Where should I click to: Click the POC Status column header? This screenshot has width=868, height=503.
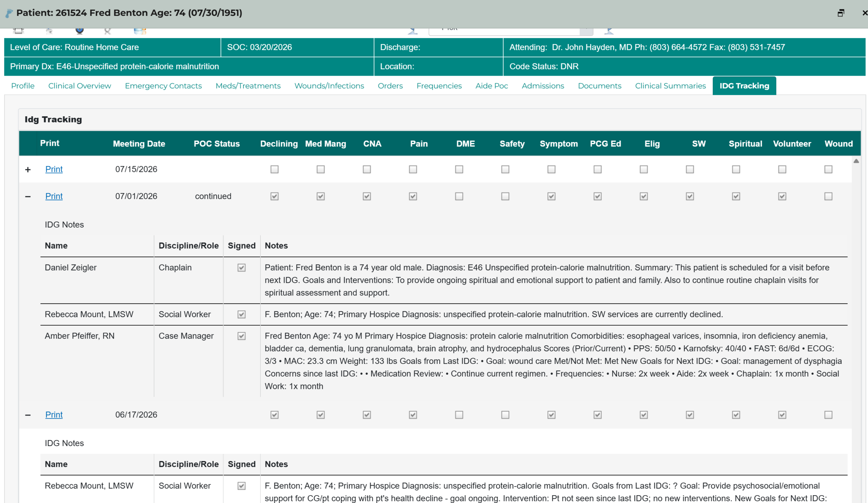click(x=217, y=144)
